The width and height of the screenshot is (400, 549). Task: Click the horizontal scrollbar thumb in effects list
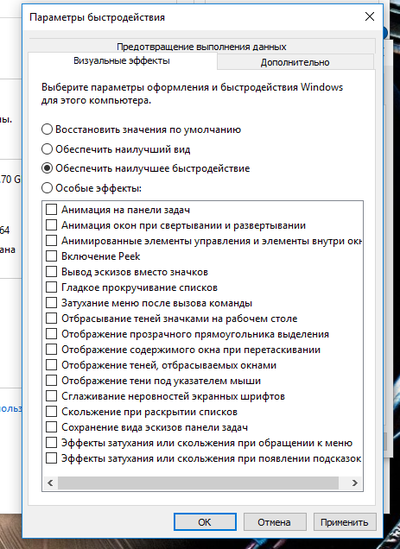pyautogui.click(x=198, y=483)
